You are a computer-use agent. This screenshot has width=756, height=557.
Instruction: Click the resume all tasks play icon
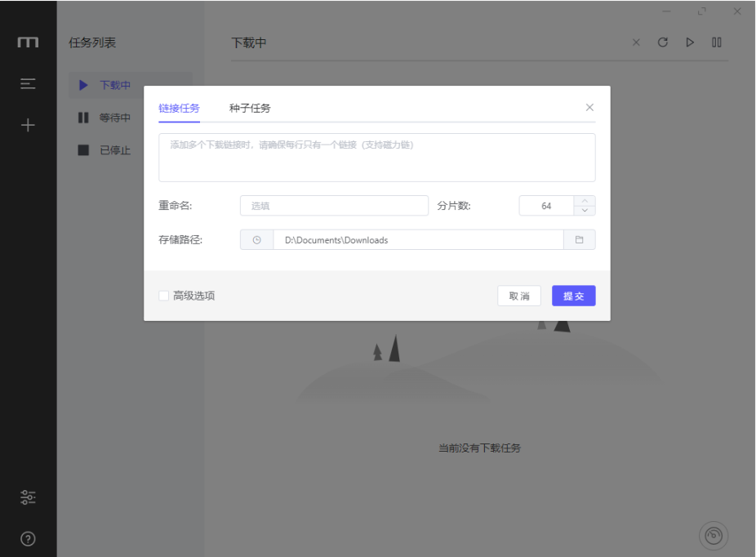tap(690, 42)
